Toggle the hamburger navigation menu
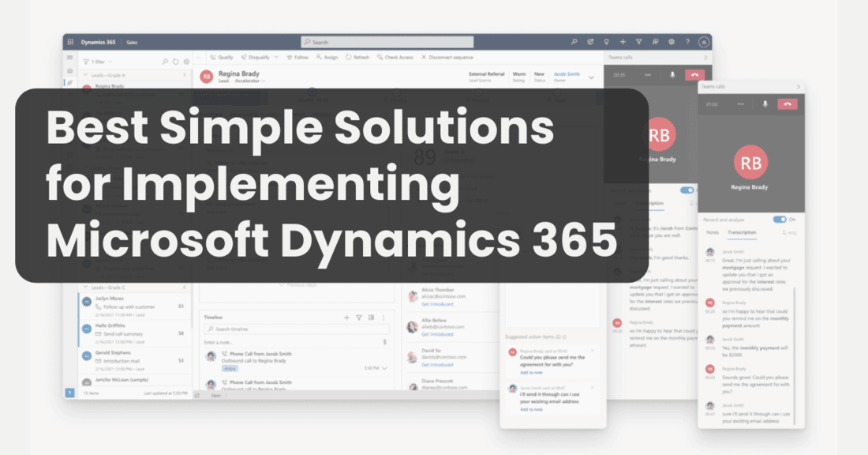The width and height of the screenshot is (868, 455). pos(69,58)
